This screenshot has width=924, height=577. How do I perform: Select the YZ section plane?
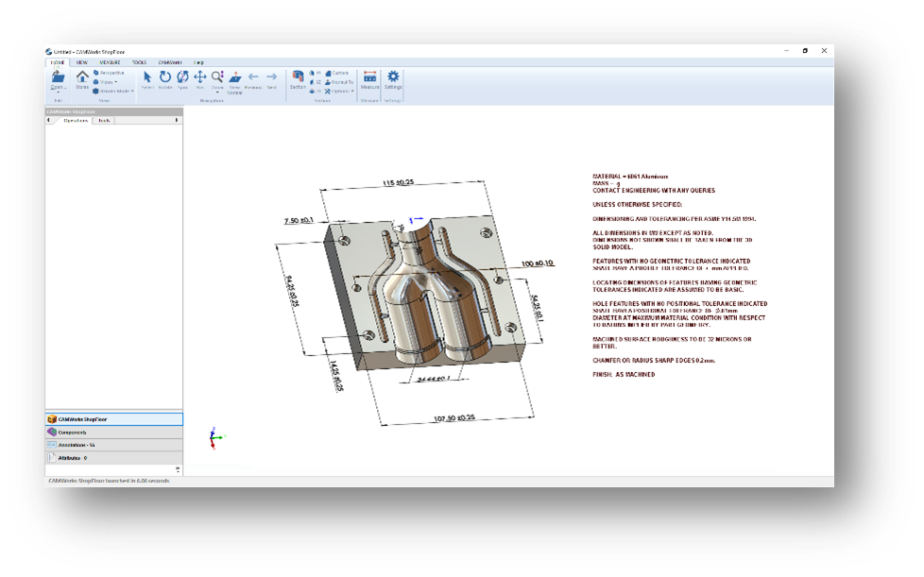pyautogui.click(x=316, y=82)
